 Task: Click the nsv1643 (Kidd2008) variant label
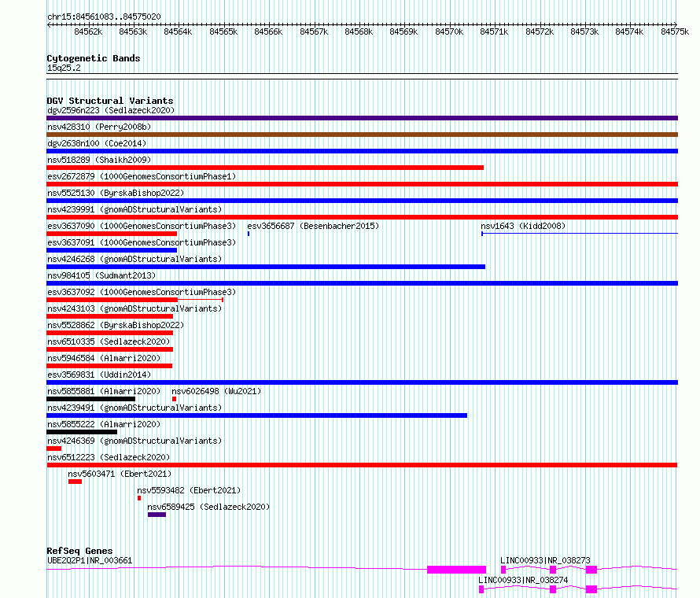523,226
